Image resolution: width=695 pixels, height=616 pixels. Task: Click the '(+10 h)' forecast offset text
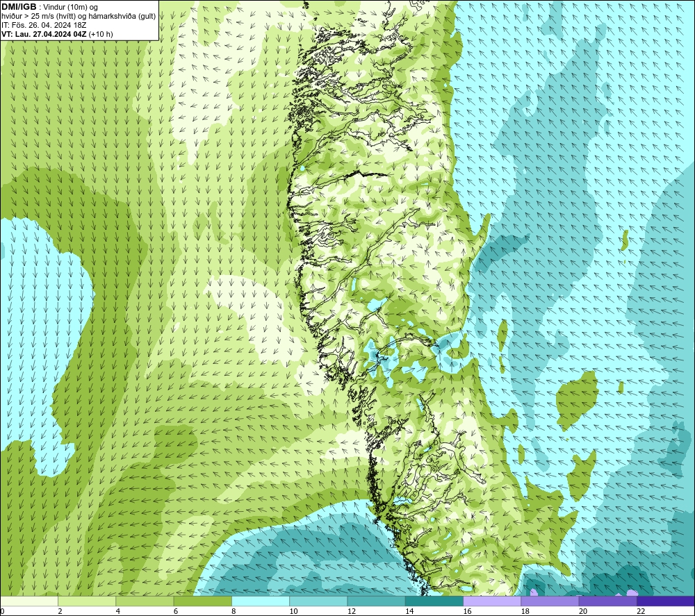[x=101, y=34]
